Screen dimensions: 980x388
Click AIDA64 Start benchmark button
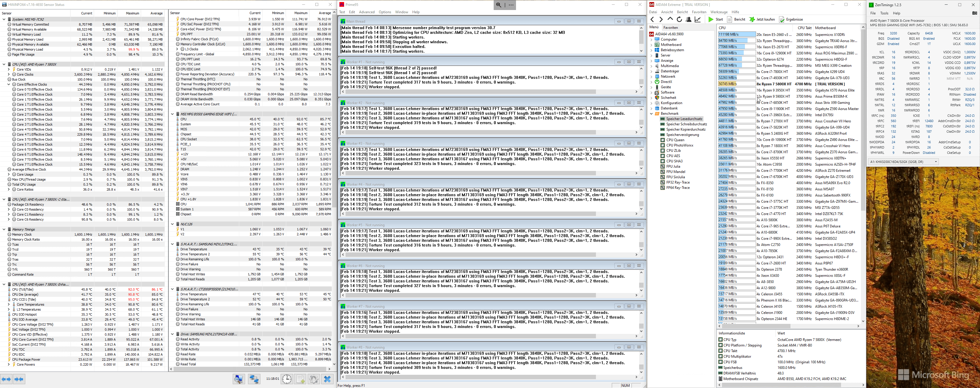(x=716, y=19)
